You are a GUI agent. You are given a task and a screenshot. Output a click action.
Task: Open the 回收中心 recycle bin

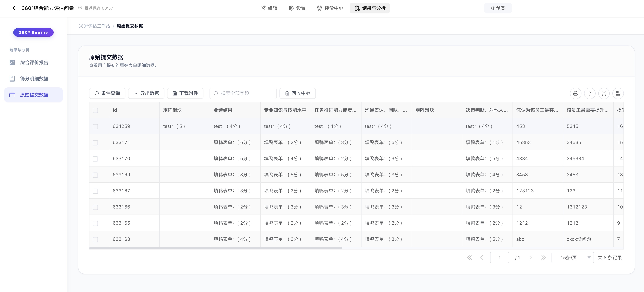(297, 93)
